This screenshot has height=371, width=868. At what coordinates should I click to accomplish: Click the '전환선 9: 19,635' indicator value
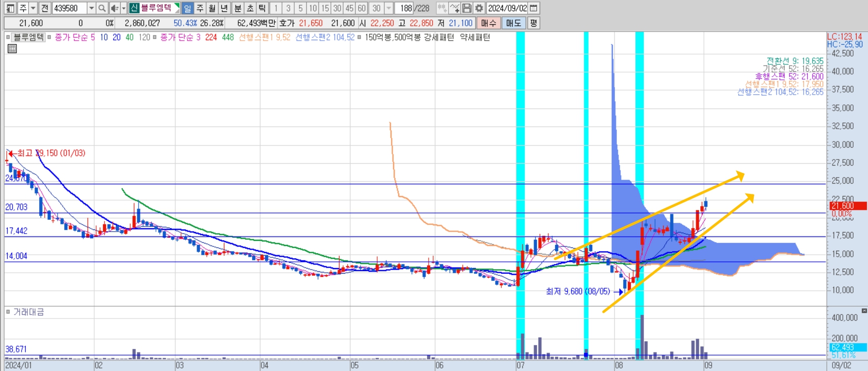(795, 61)
